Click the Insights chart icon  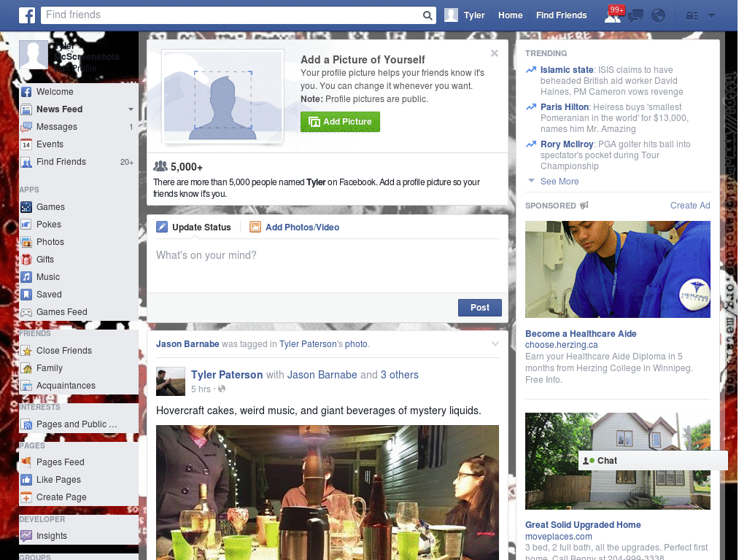[26, 536]
